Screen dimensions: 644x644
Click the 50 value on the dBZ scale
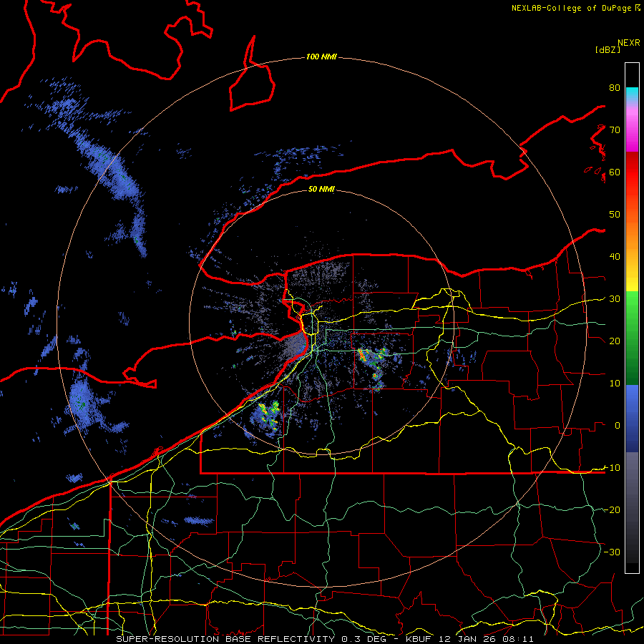pos(615,215)
